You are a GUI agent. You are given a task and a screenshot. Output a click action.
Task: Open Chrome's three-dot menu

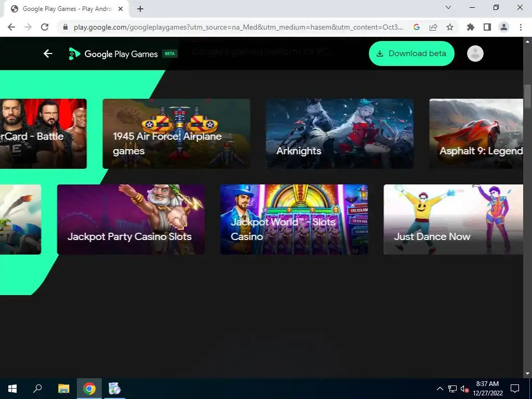tap(521, 27)
